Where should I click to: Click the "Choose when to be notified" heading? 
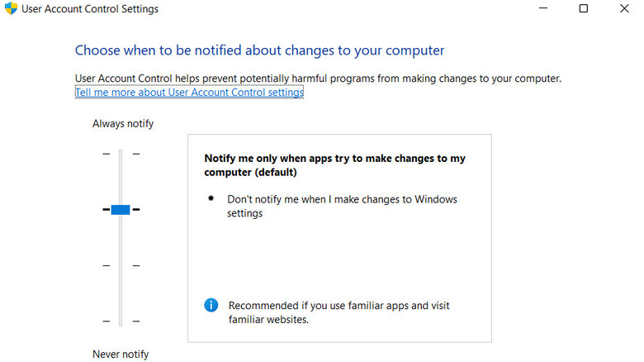click(259, 50)
